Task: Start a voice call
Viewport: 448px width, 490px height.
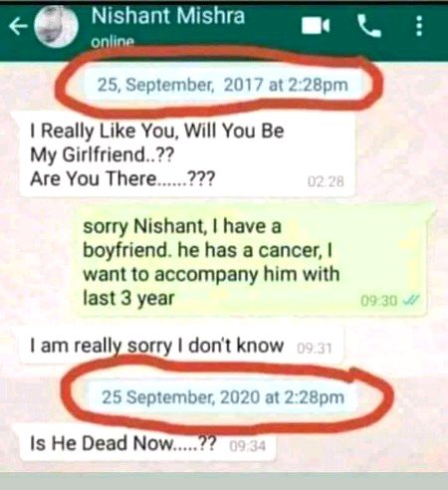Action: click(x=369, y=26)
